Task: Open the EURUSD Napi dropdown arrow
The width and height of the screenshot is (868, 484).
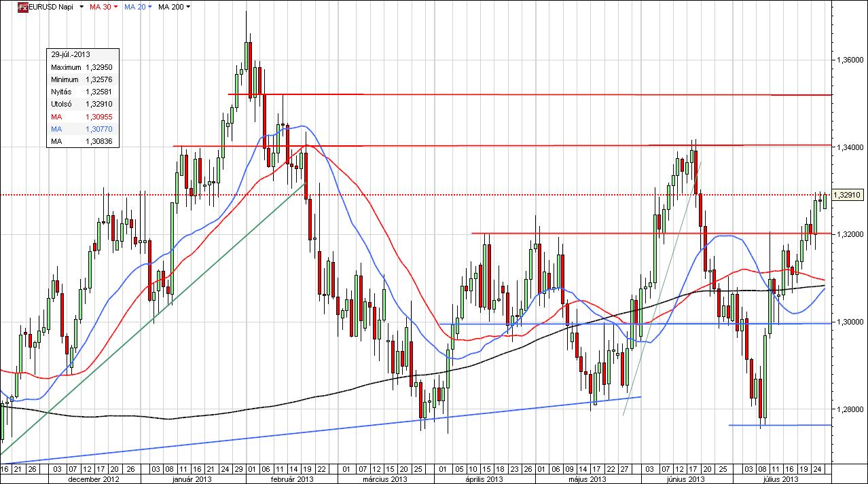Action: pyautogui.click(x=82, y=7)
